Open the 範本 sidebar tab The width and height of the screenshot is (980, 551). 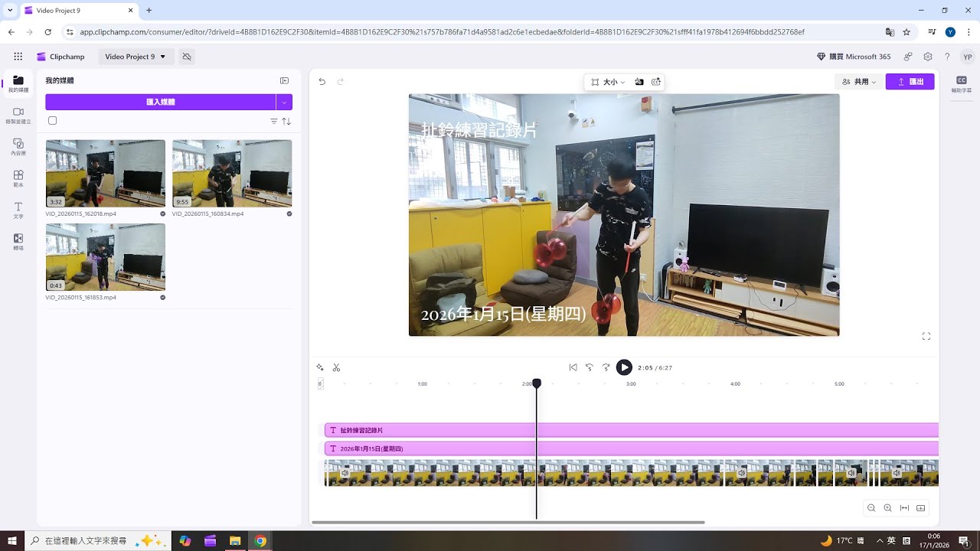click(x=18, y=178)
